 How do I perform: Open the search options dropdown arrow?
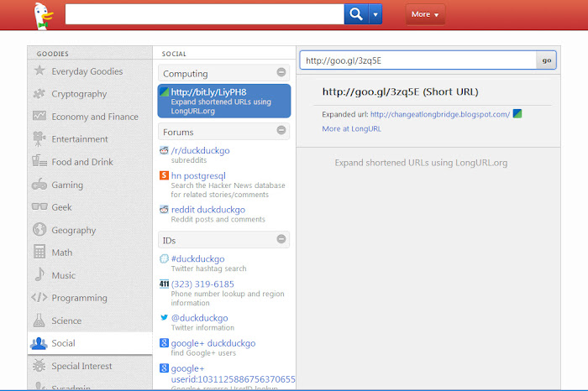tap(375, 14)
